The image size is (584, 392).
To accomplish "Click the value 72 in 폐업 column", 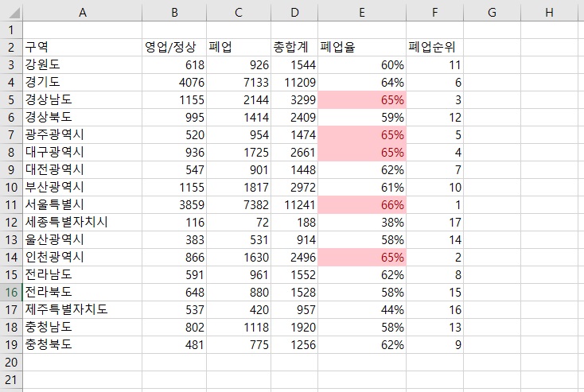I will tap(239, 223).
